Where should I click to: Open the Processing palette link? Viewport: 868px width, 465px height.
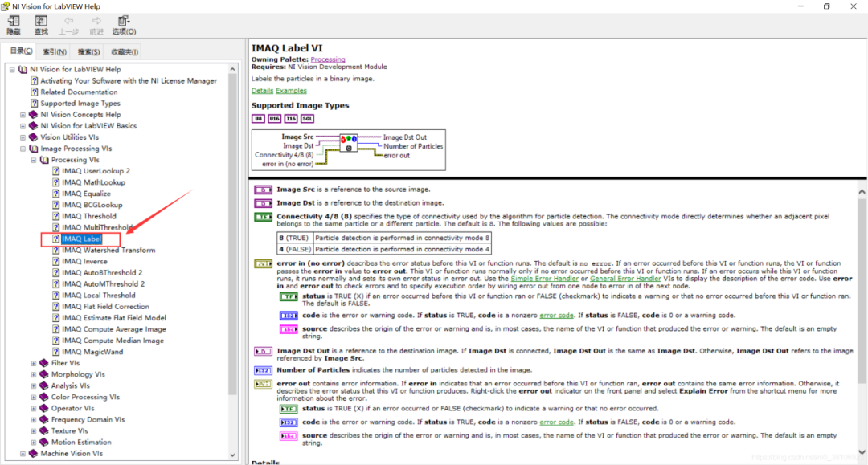pos(328,59)
